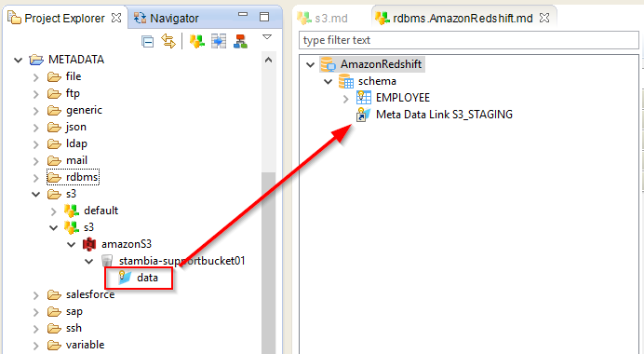Expand the rdbms folder
Viewport: 644px width, 354px height.
tap(36, 178)
